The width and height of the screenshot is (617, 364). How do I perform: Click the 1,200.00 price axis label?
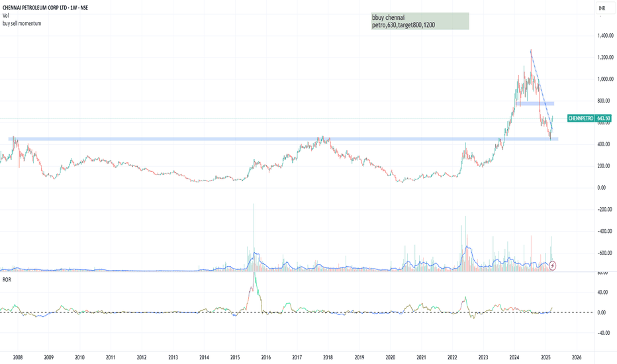coord(605,58)
